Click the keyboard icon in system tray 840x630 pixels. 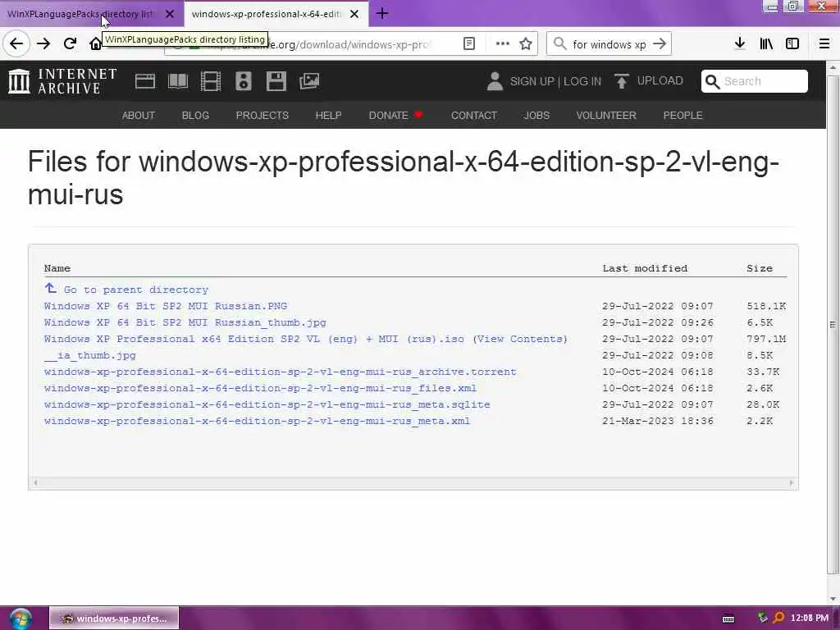tap(728, 619)
